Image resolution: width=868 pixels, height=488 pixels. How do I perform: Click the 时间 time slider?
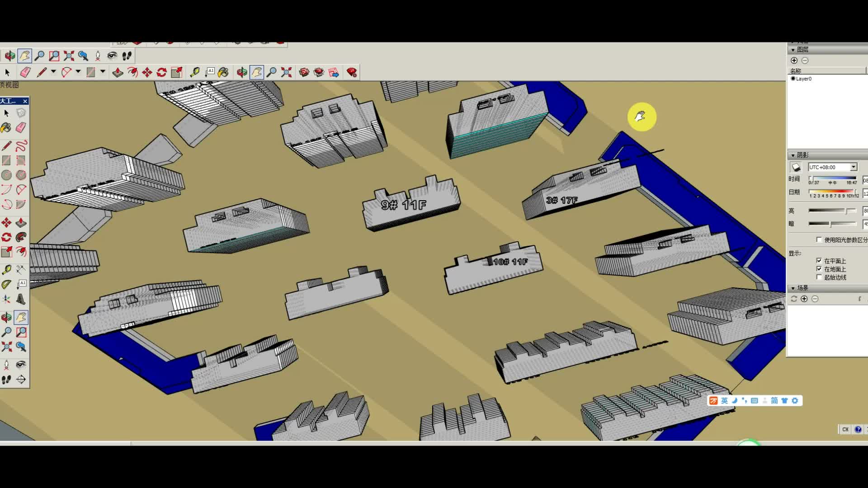833,178
